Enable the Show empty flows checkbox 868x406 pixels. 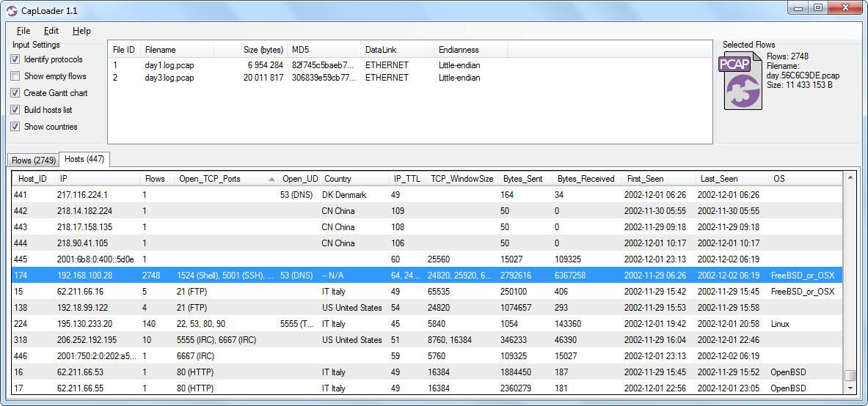click(x=15, y=76)
